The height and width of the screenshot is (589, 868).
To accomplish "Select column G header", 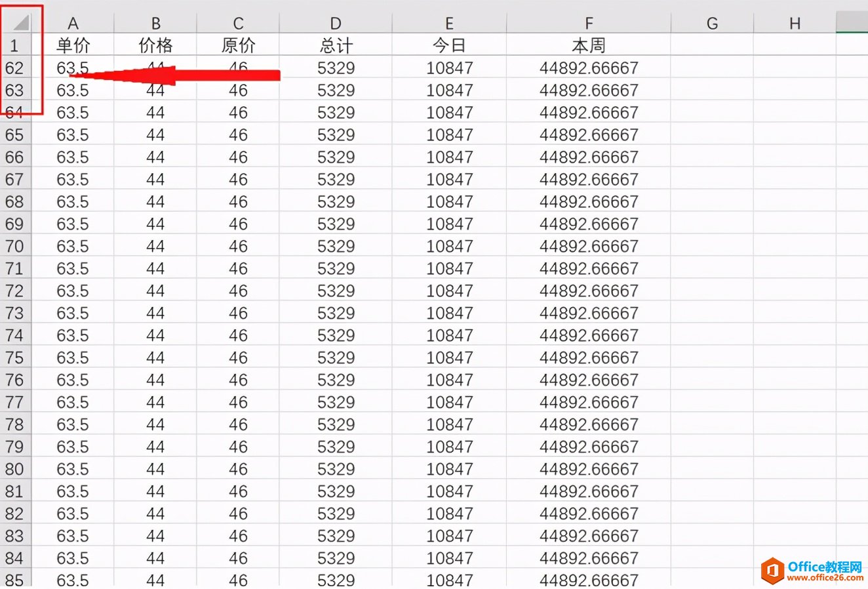I will 712,23.
